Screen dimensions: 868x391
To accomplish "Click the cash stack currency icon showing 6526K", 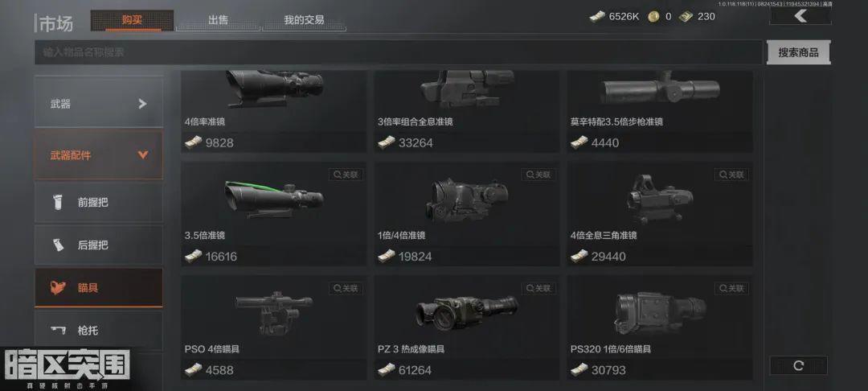I will tap(597, 17).
